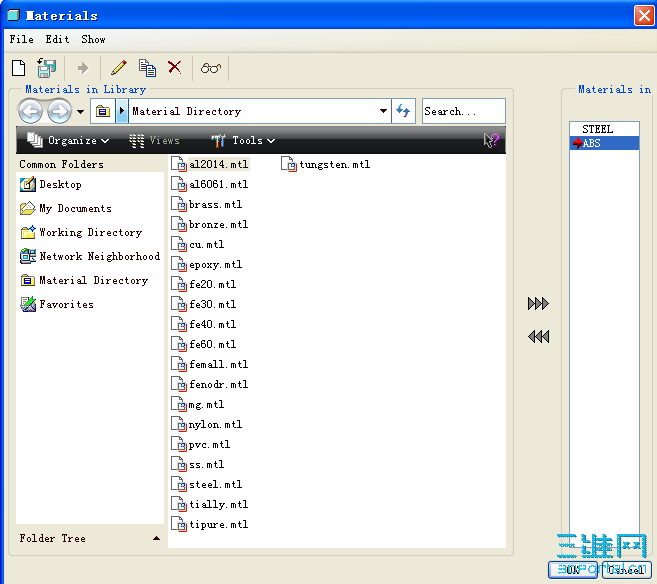Remove material from model with triple left arrows
Screen dimensions: 657x584
[538, 336]
